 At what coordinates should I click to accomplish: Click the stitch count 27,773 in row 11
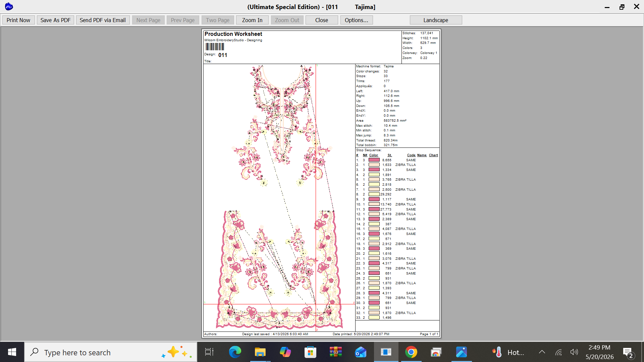click(x=386, y=209)
